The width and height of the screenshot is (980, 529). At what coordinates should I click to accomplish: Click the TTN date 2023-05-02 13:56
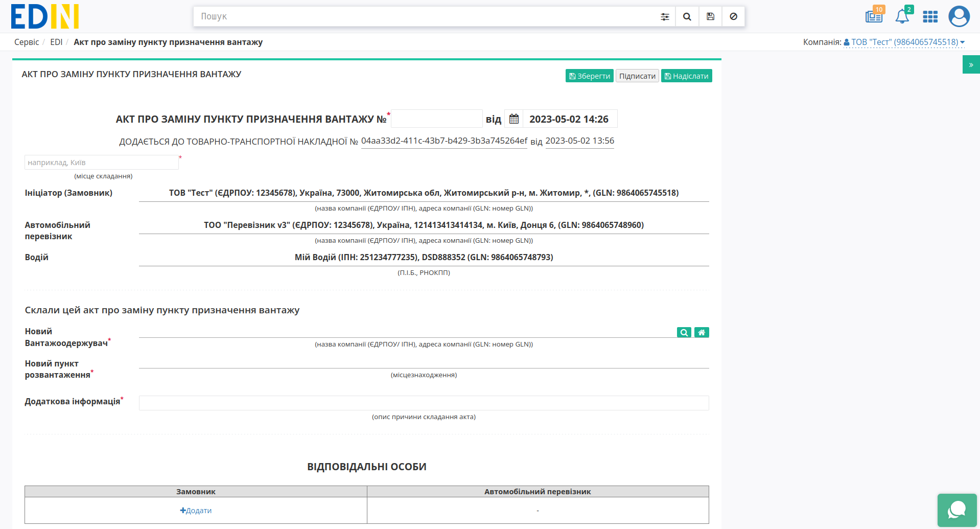(x=579, y=141)
